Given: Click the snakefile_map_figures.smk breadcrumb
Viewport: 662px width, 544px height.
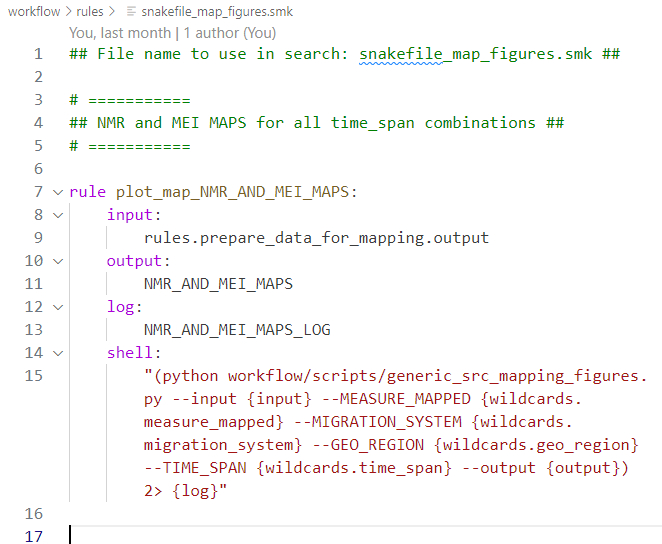Looking at the screenshot, I should [216, 11].
